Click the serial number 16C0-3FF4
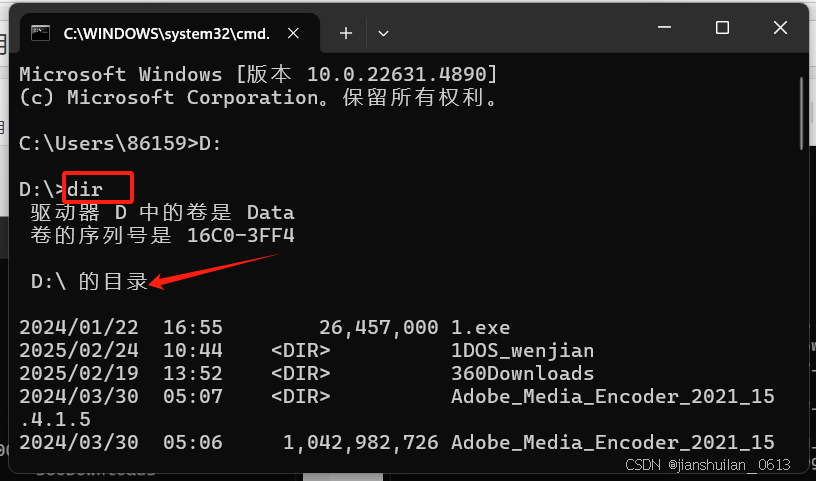816x481 pixels. (x=240, y=236)
